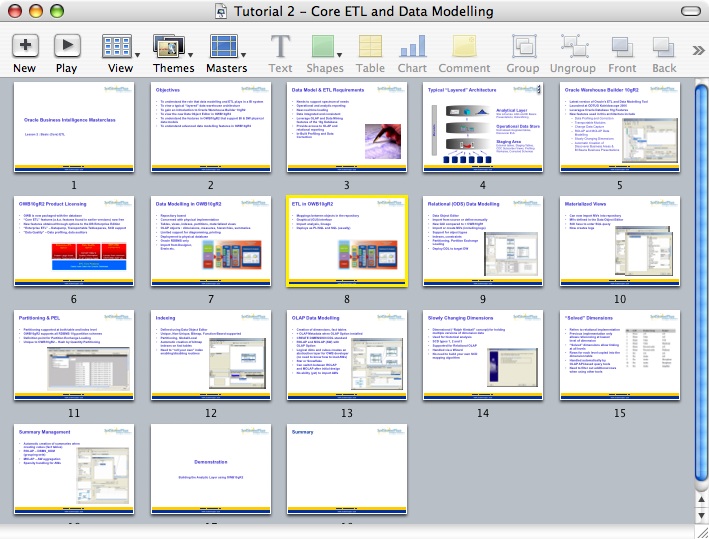Open the Themes chooser icon
Viewport: 709px width, 539px height.
coord(169,46)
